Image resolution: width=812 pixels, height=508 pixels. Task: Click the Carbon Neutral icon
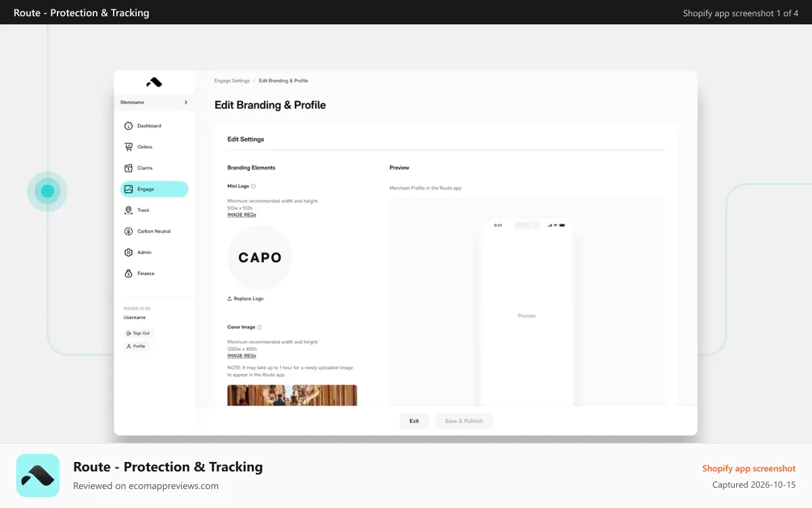(129, 231)
